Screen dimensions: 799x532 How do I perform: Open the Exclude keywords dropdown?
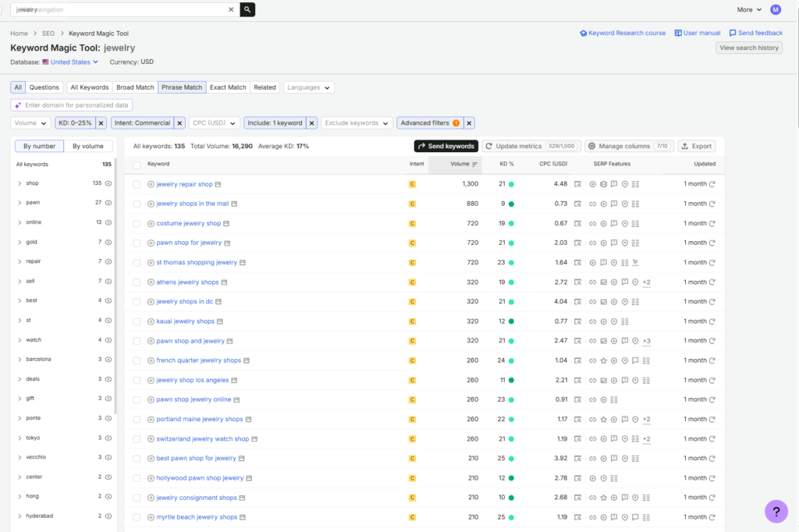point(356,122)
